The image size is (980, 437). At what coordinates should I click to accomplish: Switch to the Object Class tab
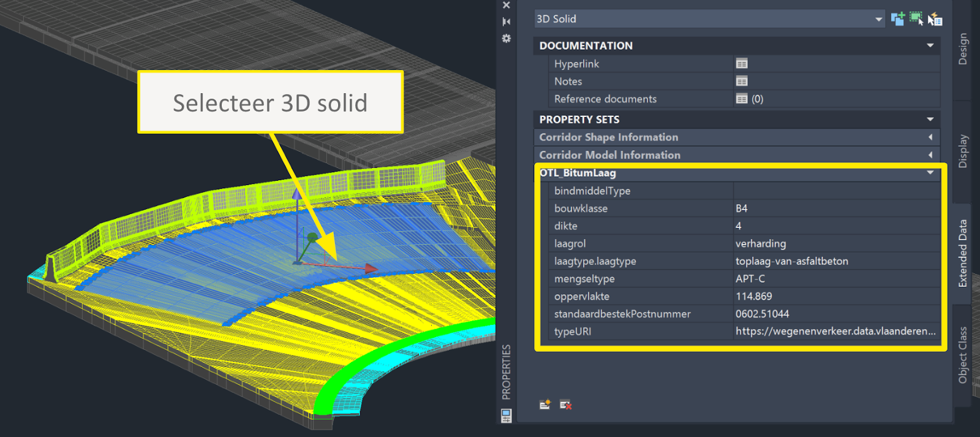[963, 355]
